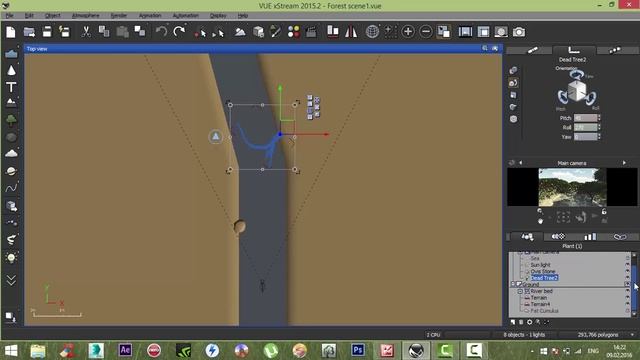
Task: Add a light source with sun icon
Action: coord(11,258)
